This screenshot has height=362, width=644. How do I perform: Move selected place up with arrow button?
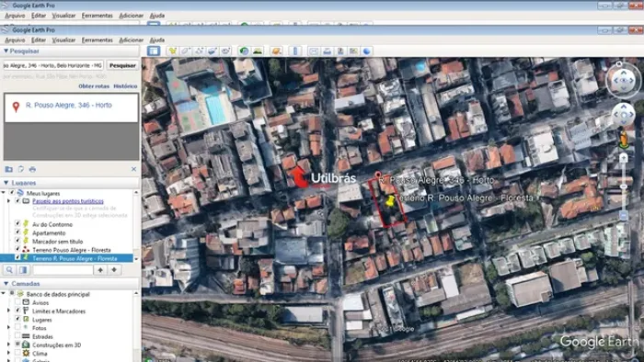click(x=100, y=269)
